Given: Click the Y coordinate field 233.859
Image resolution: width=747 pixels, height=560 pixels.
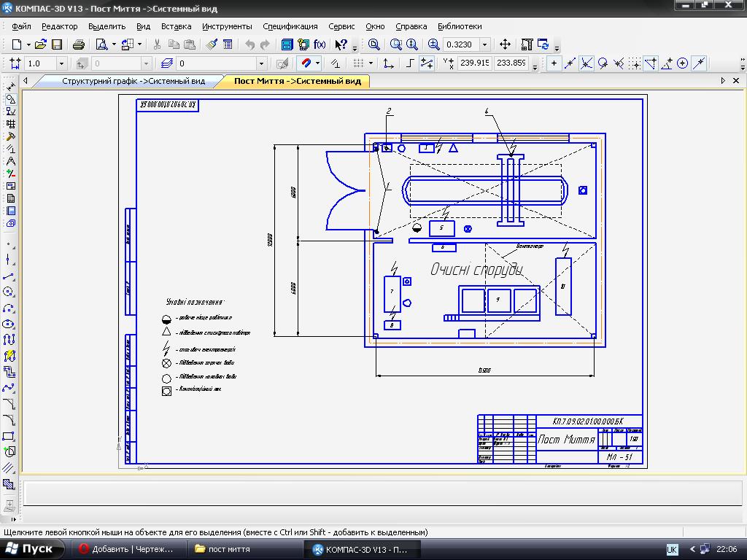Looking at the screenshot, I should coord(511,63).
